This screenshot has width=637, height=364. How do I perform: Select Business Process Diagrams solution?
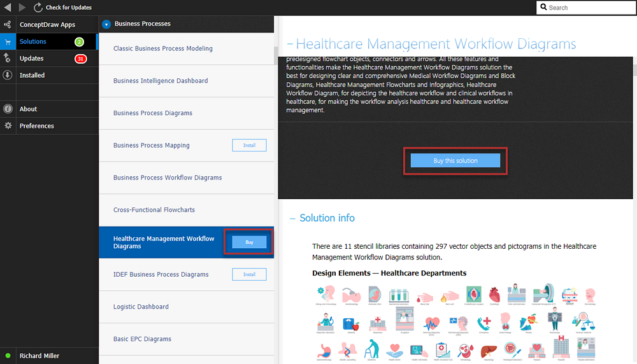click(x=187, y=113)
